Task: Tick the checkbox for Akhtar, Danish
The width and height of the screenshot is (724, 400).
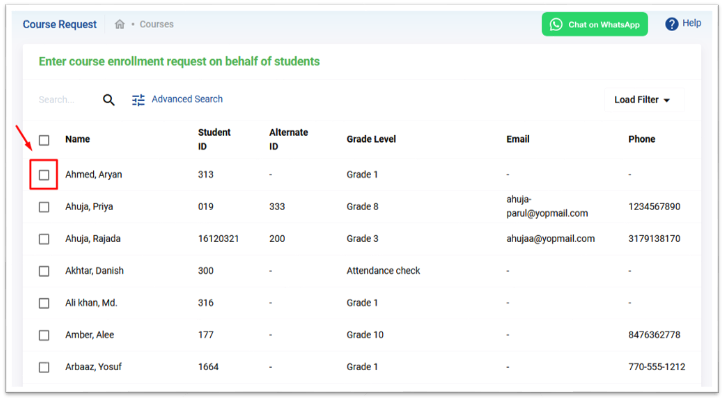Action: pos(44,271)
